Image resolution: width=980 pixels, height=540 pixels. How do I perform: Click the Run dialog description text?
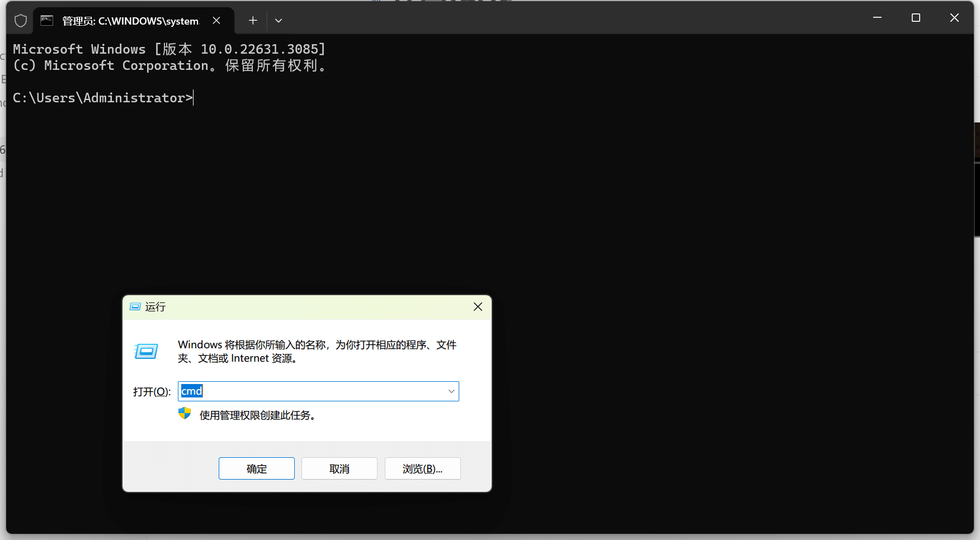click(317, 352)
